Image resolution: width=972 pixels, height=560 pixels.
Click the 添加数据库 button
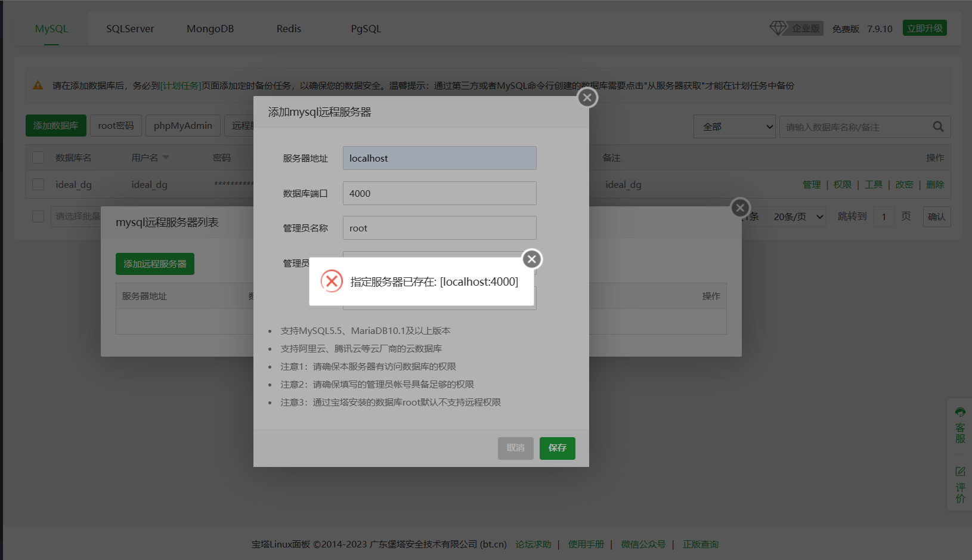click(56, 126)
